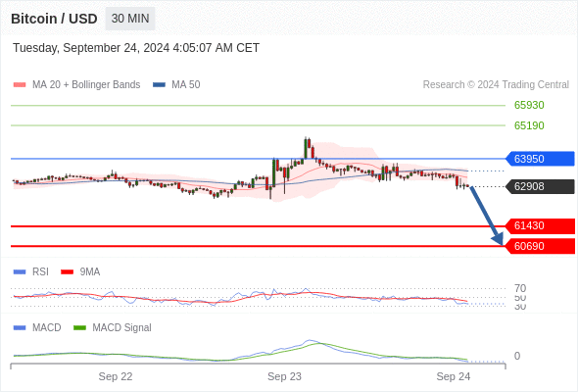
Task: Click the Sep 24 date marker
Action: point(454,376)
